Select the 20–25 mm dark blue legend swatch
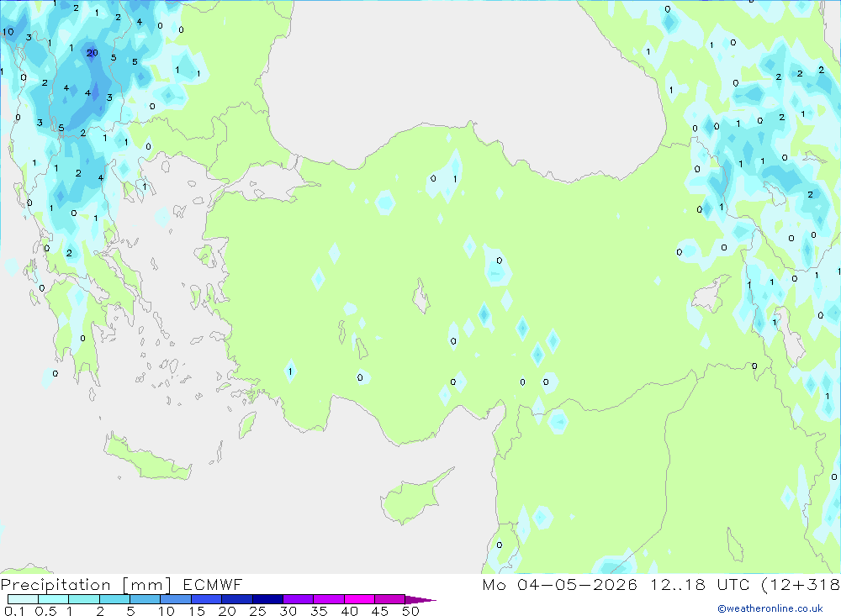Screen dimensions: 841x616 click(237, 599)
